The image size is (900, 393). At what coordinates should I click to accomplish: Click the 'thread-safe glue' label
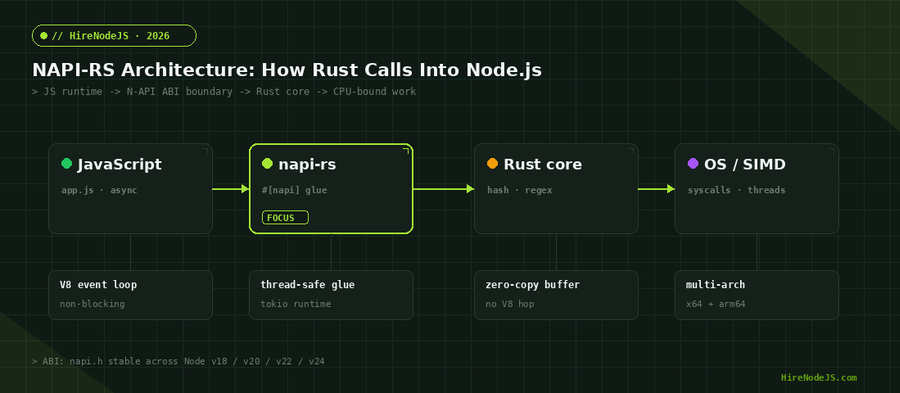tap(307, 285)
